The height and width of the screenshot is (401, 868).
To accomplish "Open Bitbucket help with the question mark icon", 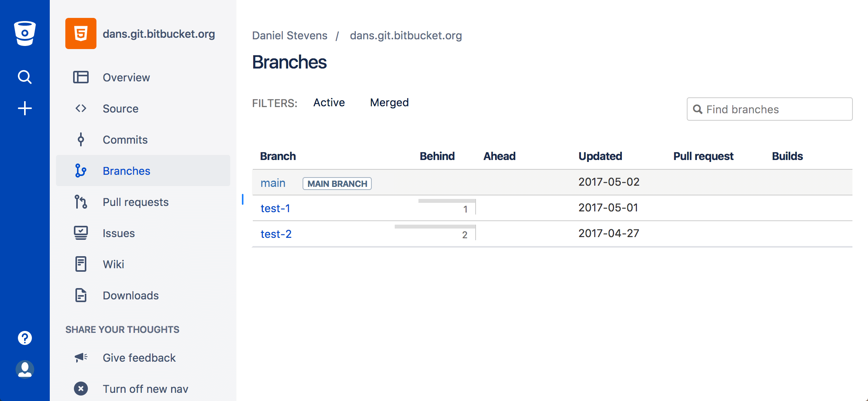I will point(24,338).
